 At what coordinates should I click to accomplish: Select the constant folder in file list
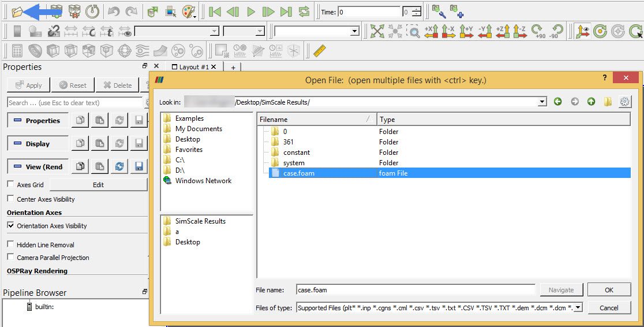297,153
